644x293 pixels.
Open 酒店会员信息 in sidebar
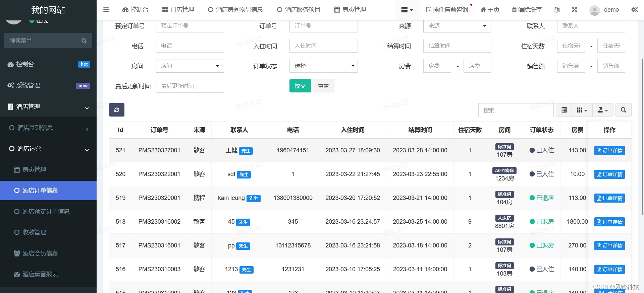[48, 253]
